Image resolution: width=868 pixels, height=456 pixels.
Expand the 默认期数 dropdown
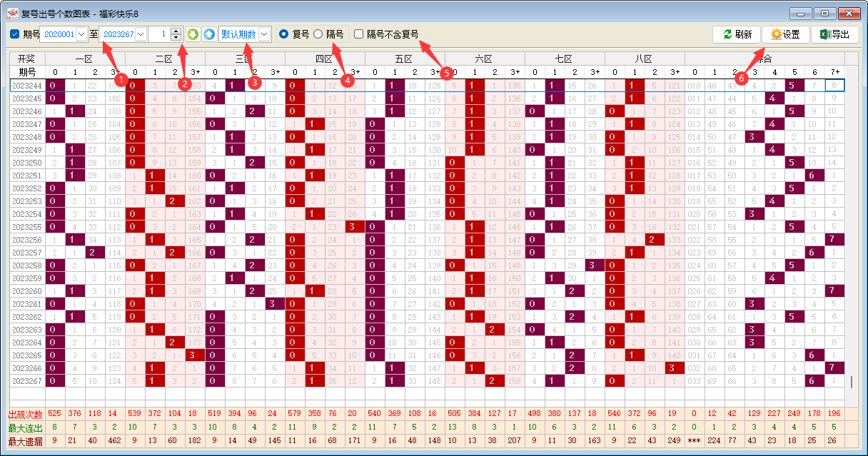265,34
